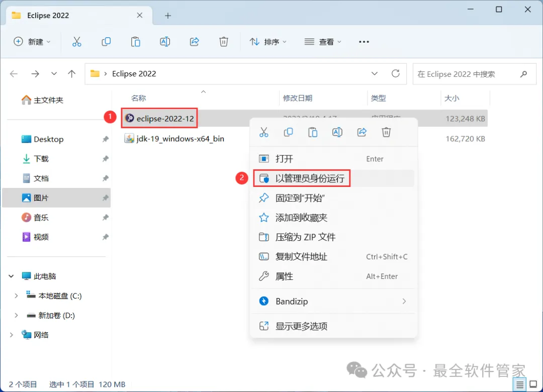Click the Share icon in the top toolbar
This screenshot has height=392, width=543.
[x=194, y=42]
